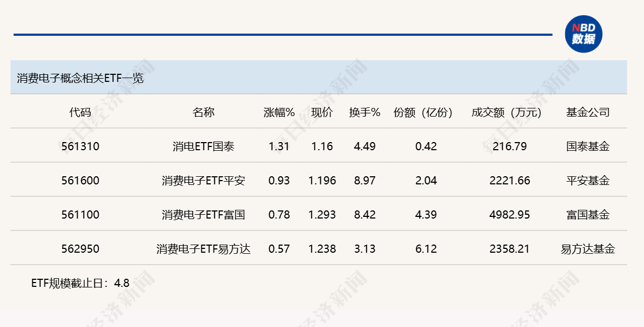
Task: Open the 消费电子ETF易方达 name entry
Action: [x=204, y=249]
